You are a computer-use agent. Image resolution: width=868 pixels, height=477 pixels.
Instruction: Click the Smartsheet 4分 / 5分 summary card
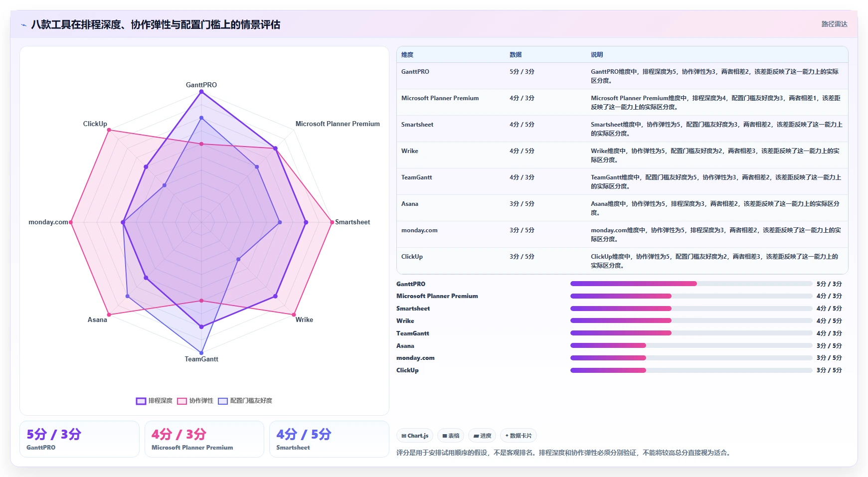pos(329,439)
